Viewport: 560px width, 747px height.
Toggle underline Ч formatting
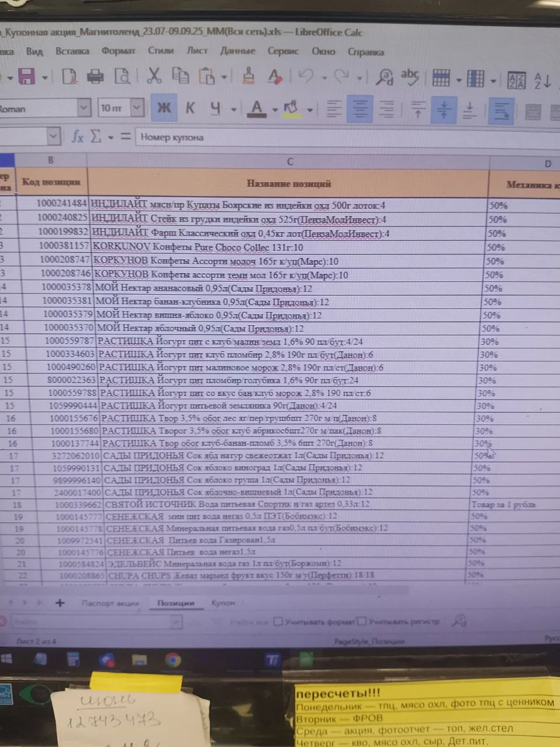[215, 108]
